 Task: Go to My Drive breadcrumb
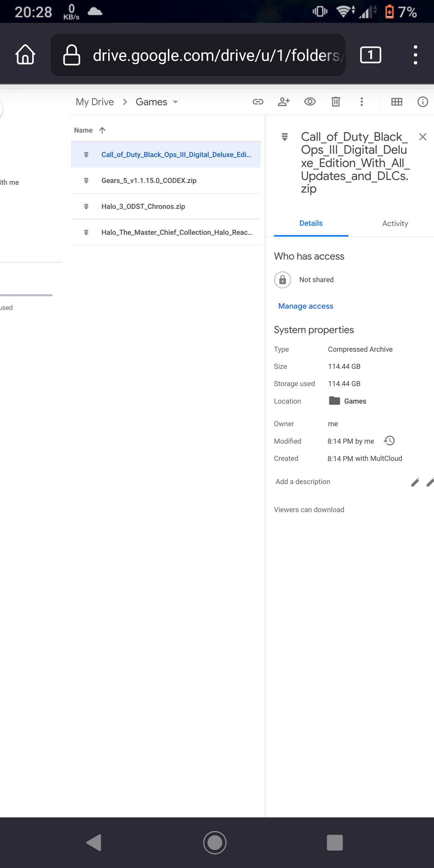95,102
